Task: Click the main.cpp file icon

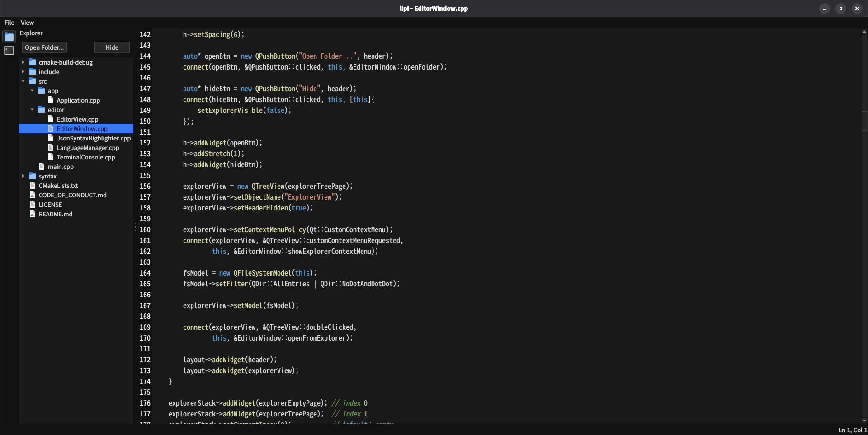Action: point(42,167)
